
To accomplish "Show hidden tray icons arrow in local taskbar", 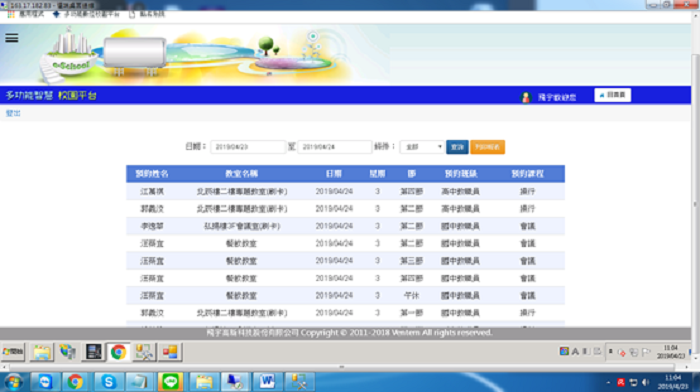I will pyautogui.click(x=608, y=383).
